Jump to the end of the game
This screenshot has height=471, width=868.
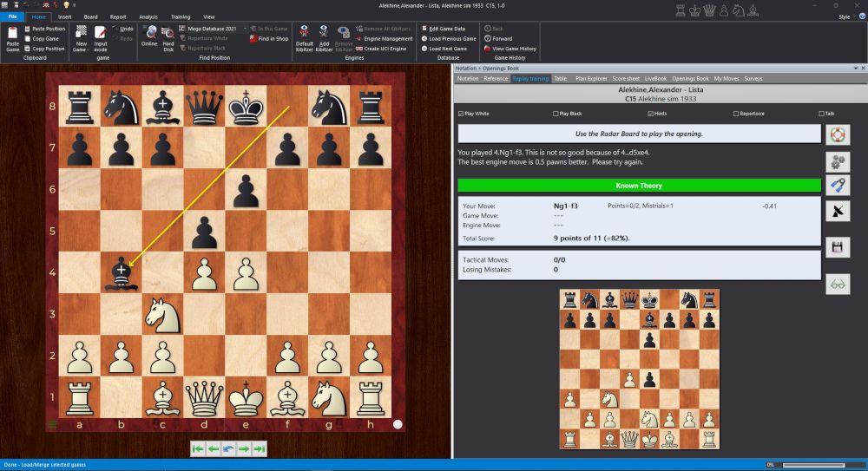[x=260, y=448]
